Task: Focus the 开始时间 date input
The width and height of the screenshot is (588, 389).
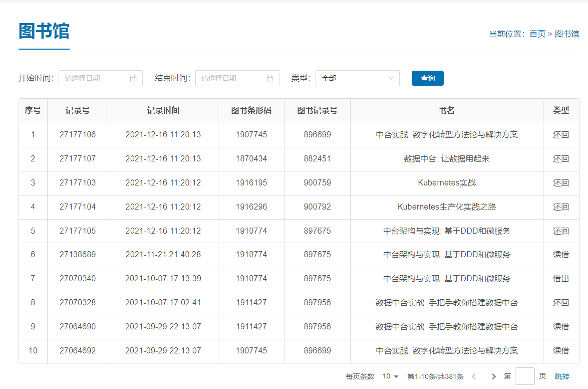Action: coord(95,78)
